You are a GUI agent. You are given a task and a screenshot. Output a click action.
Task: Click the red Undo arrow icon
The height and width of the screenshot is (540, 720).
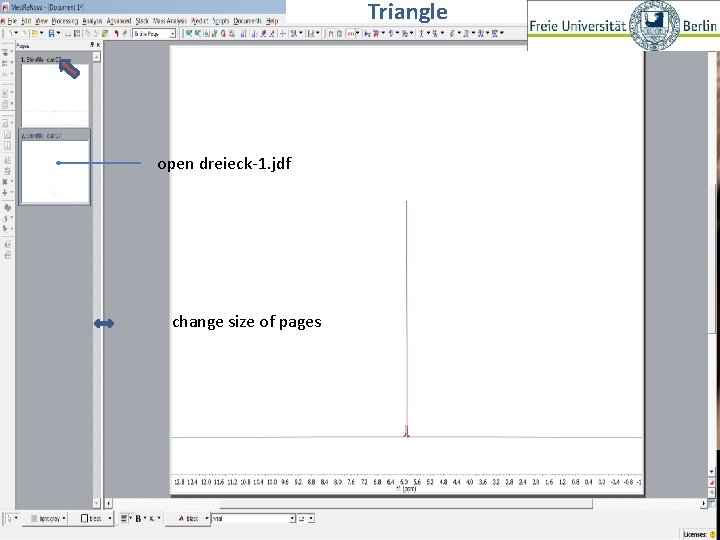[x=117, y=34]
